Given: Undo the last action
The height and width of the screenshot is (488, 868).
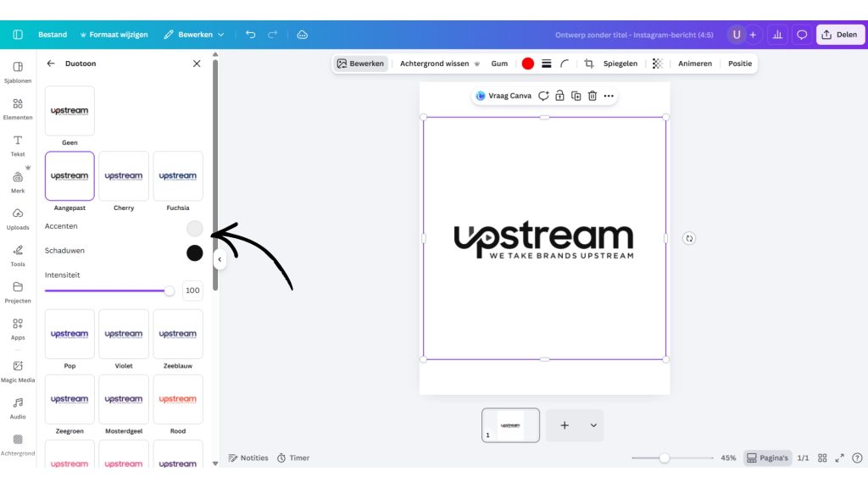Looking at the screenshot, I should [250, 35].
